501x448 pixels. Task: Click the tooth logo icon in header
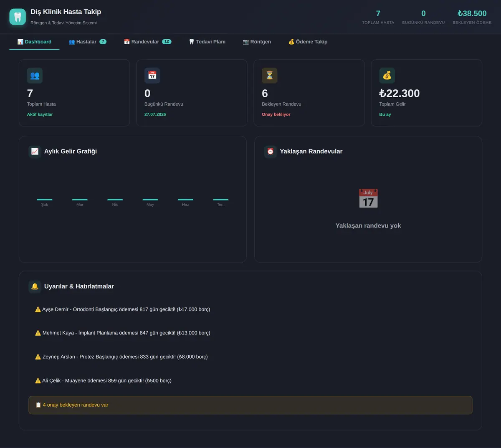[18, 17]
